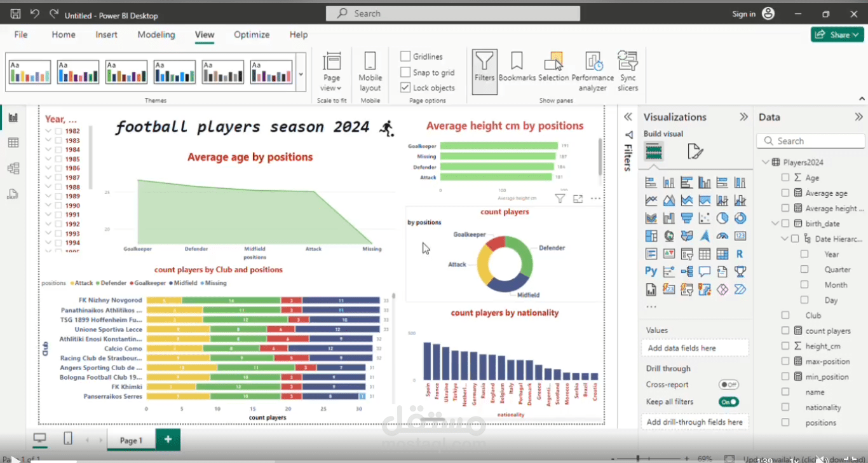Open Sync slicers pane

pos(628,72)
